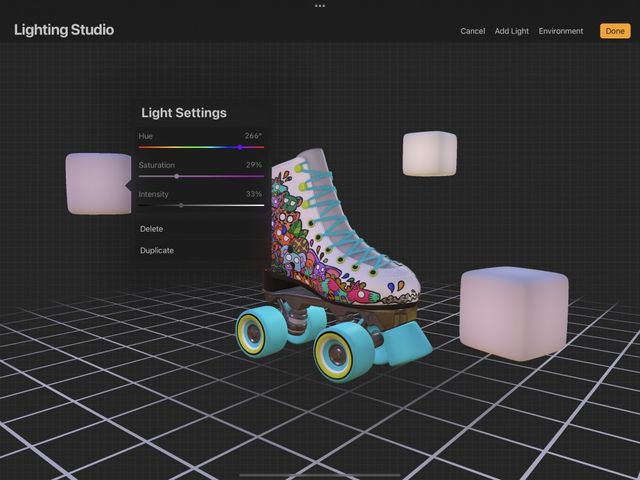Select the small white light cube behind the skate
Viewport: 640px width, 480px height.
tap(429, 154)
